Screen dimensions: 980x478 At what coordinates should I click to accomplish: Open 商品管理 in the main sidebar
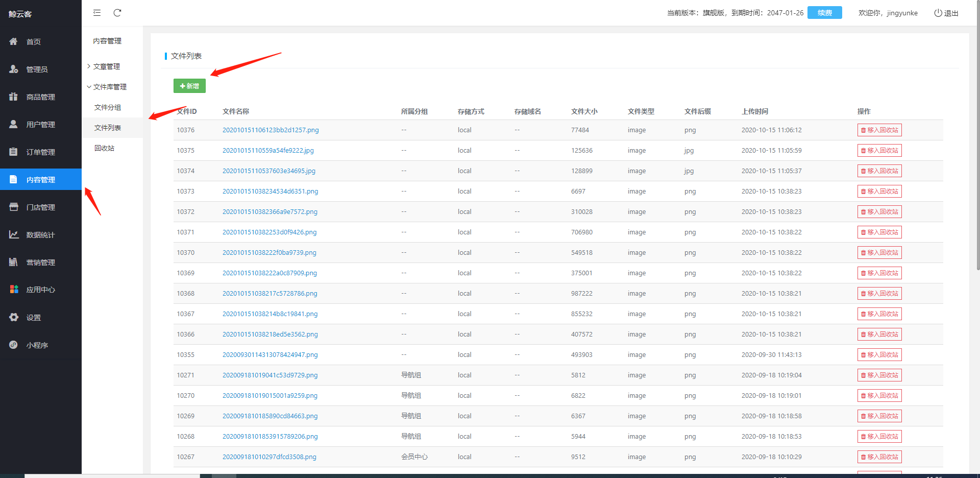(41, 97)
